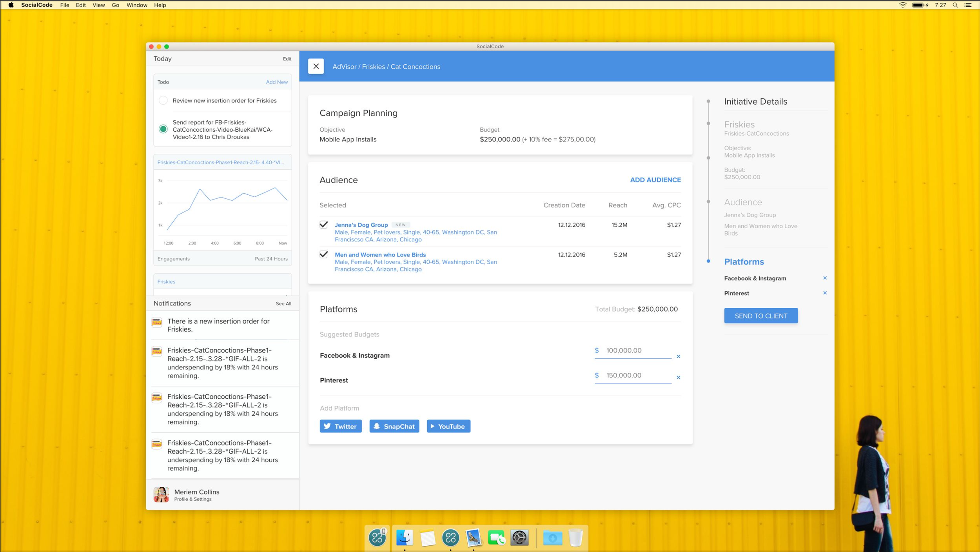Open FaceTime from the dock
This screenshot has width=980, height=552.
pyautogui.click(x=496, y=537)
